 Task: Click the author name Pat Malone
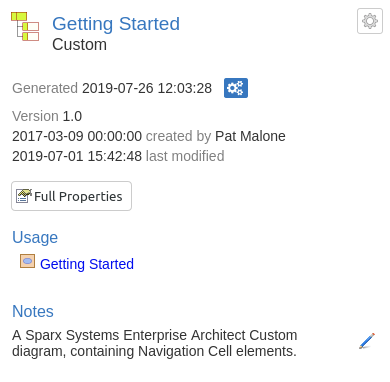point(250,136)
